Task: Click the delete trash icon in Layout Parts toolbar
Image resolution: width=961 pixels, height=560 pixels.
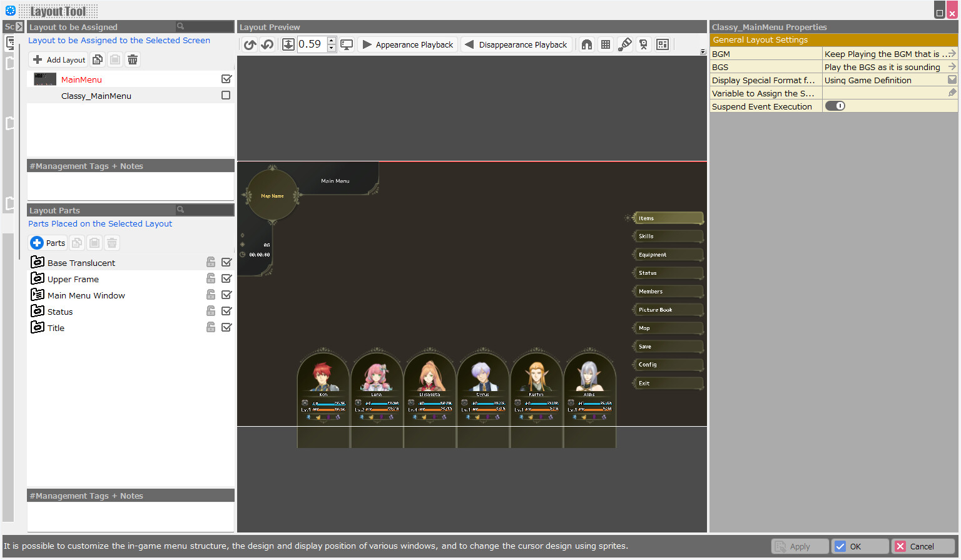Action: [111, 243]
